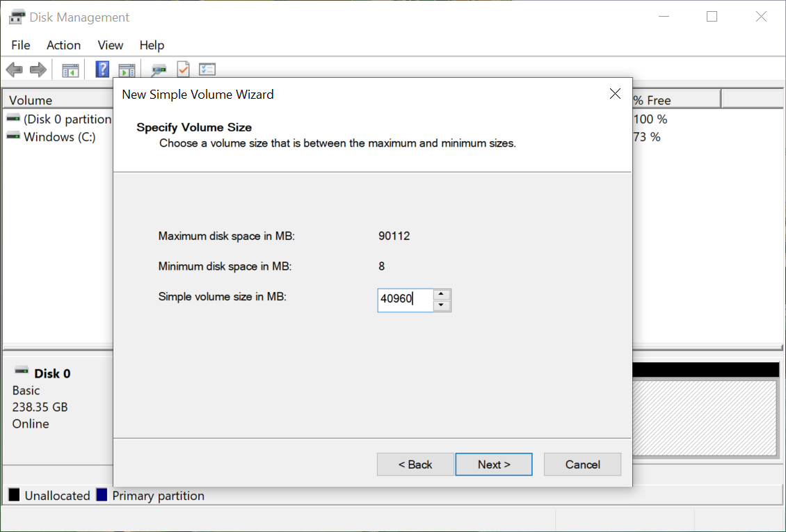
Task: Minimize the Disk Management window
Action: coord(664,17)
